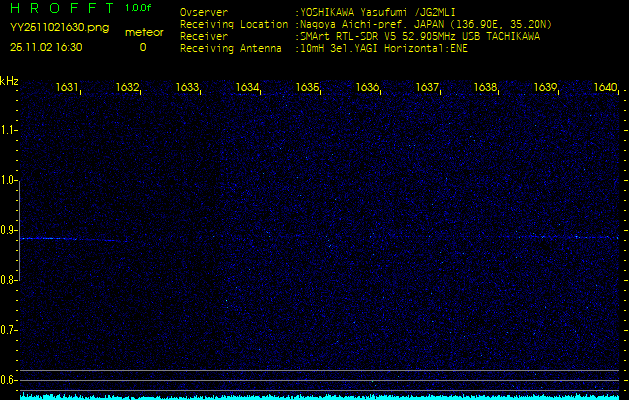Select the 1632 time tick
Viewport: 629px width, 400px height.
click(127, 88)
